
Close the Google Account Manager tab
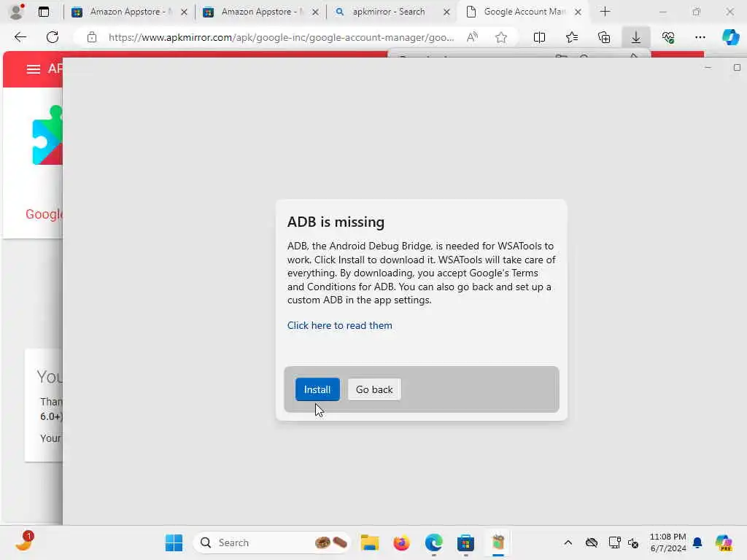pos(578,12)
